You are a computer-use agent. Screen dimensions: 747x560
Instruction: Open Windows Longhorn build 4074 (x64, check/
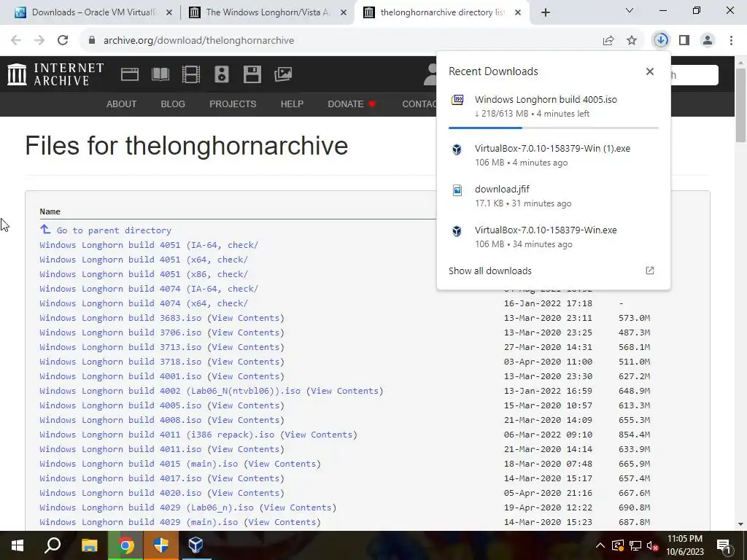pos(144,303)
